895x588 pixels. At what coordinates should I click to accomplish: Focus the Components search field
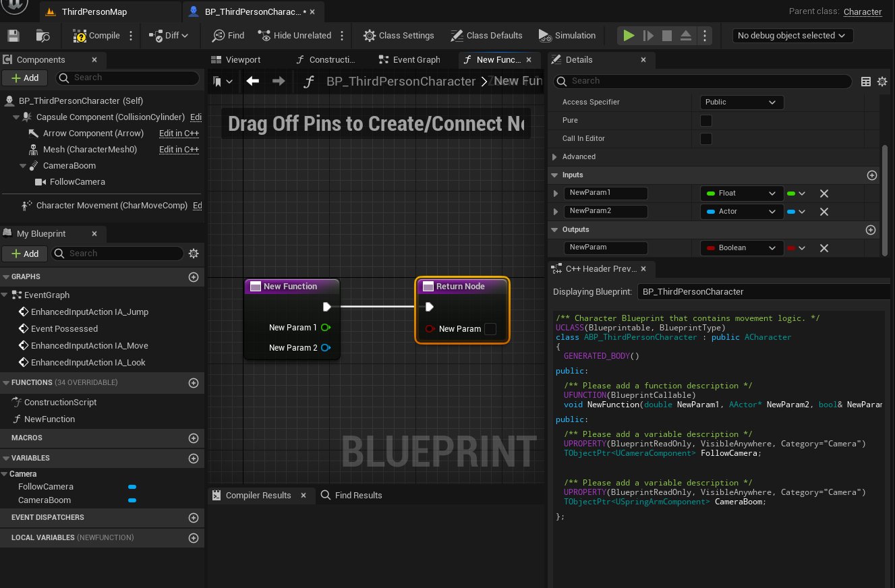pyautogui.click(x=127, y=78)
